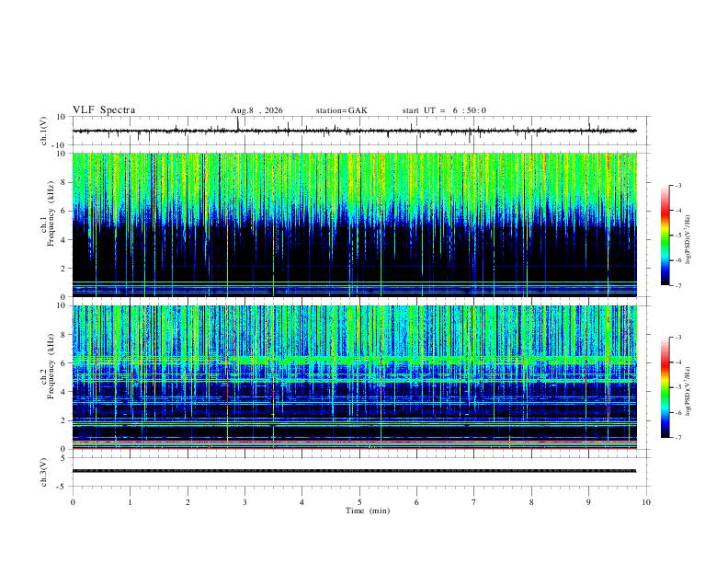This screenshot has width=728, height=563.
Task: Click the Aug.8, 2026 date label
Action: click(x=256, y=110)
